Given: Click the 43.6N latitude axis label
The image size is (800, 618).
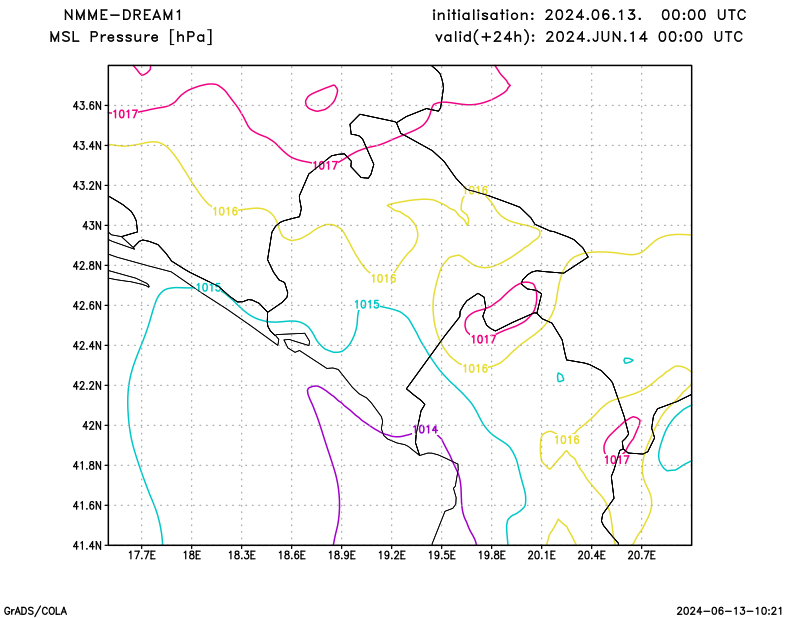Looking at the screenshot, I should (x=87, y=106).
